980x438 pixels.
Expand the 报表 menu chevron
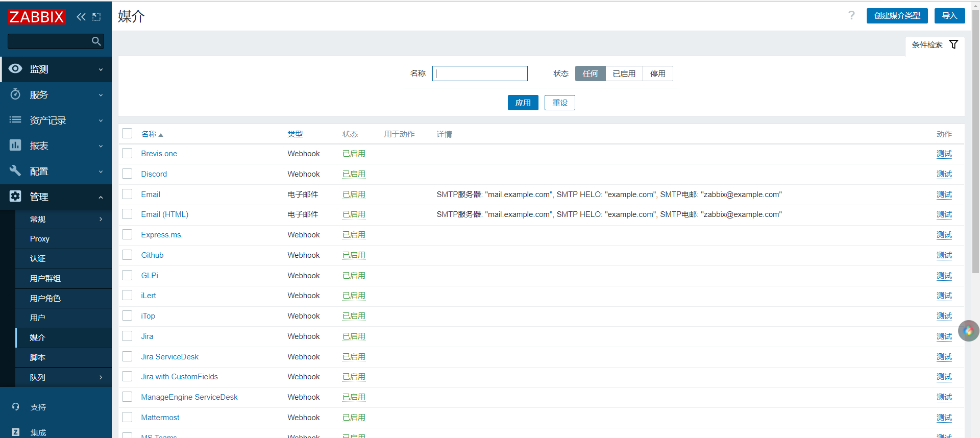point(101,146)
